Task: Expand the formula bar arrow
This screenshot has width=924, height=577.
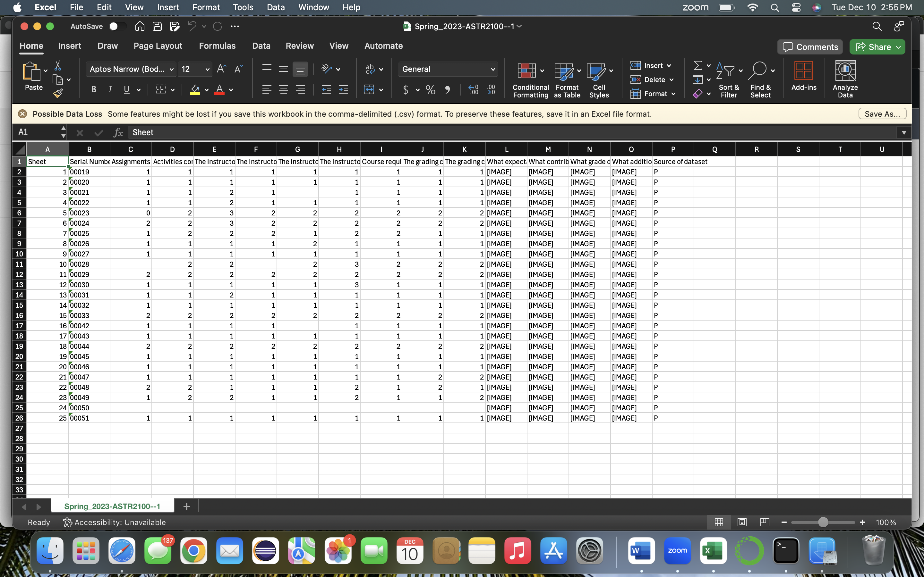Action: tap(904, 132)
